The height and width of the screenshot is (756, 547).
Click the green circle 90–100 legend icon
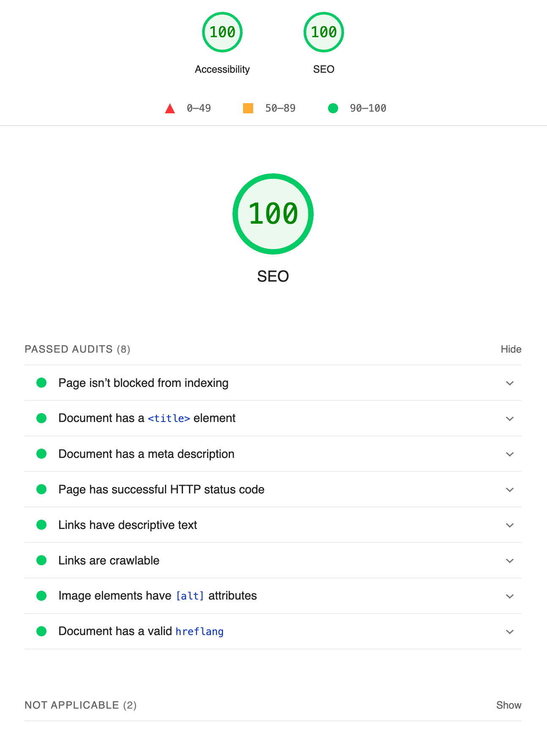point(333,108)
